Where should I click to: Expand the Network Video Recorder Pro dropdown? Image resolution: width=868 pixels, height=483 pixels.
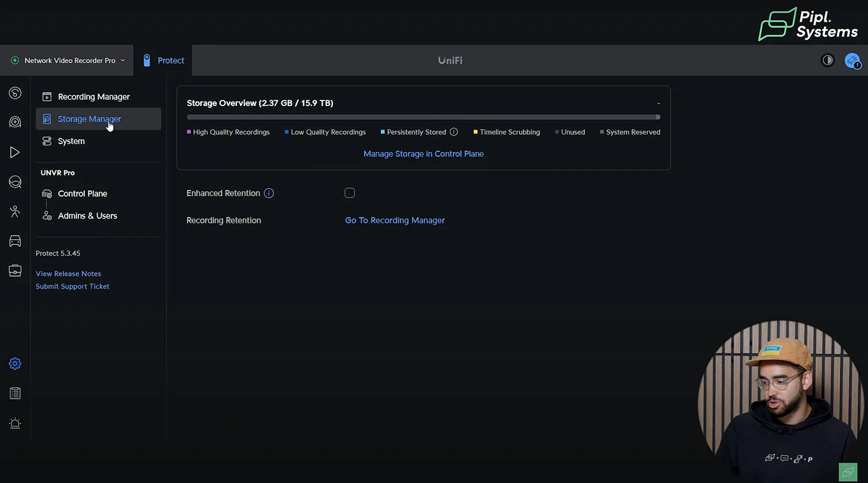[x=122, y=60]
